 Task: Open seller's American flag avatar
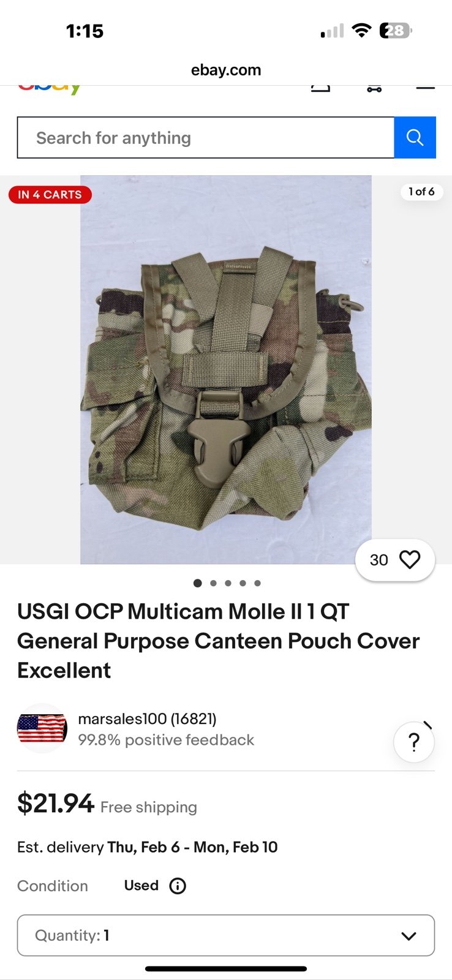coord(42,729)
